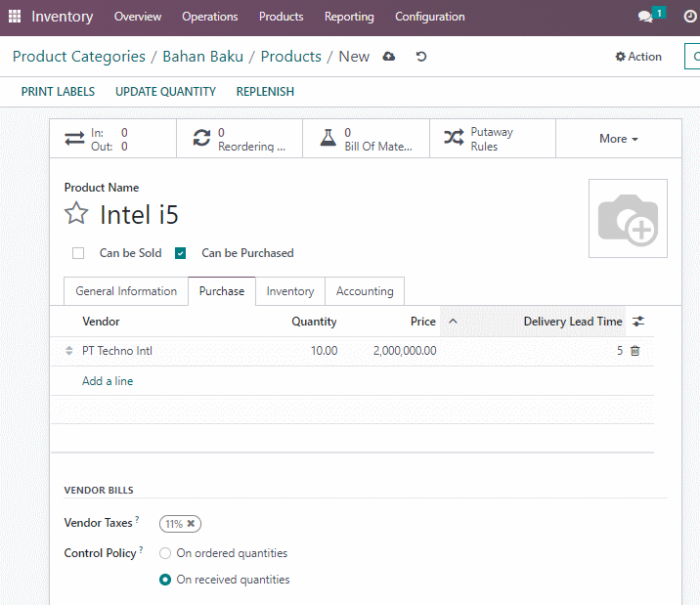Edit the Intel i5 product name field
Screen dimensions: 700x605
coord(139,215)
